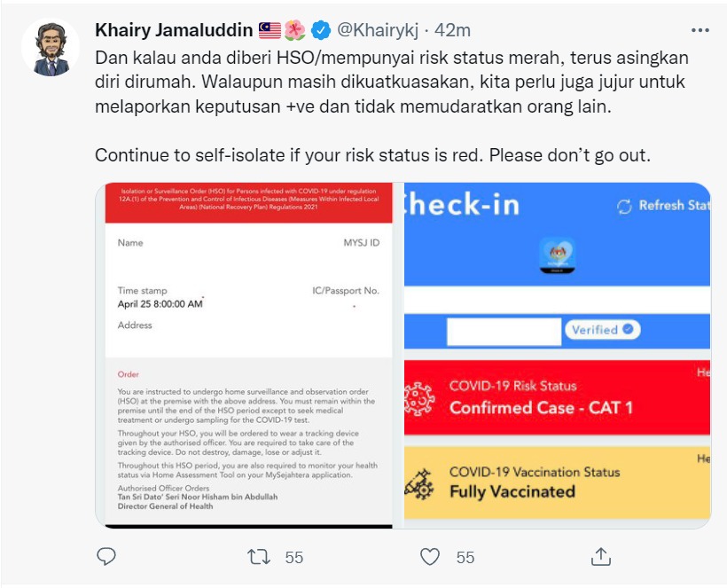Select the red Confirmed Case - CAT 1 banner
Viewport: 727px width, 588px height.
(557, 397)
